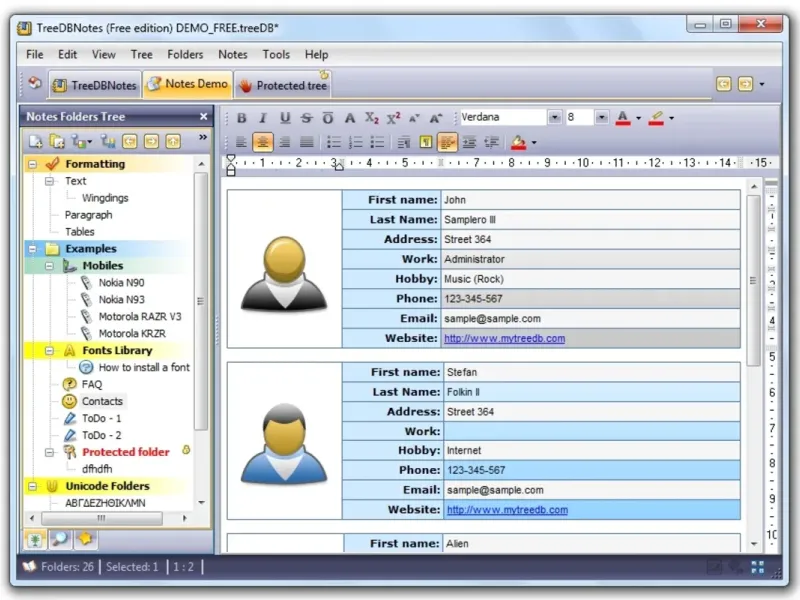Switch to Protected tree tab
Viewport: 800px width, 600px height.
283,85
